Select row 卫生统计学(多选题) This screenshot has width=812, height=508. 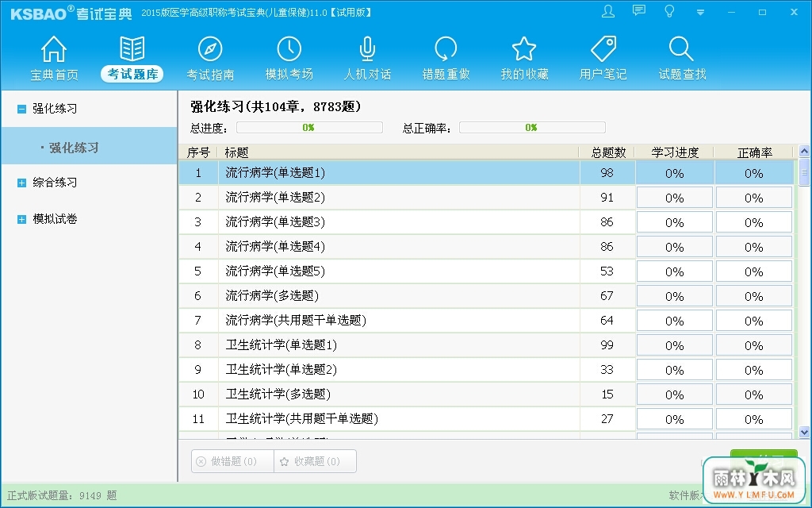tap(486, 394)
